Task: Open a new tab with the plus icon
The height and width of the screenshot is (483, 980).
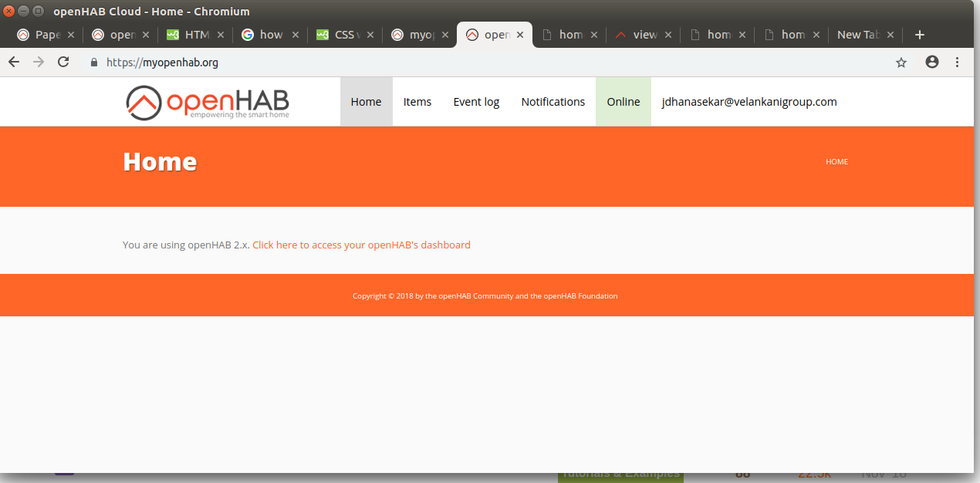Action: [920, 34]
